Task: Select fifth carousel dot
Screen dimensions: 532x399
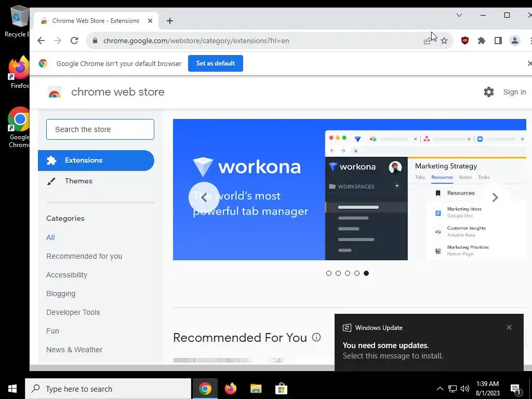Action: pos(366,273)
